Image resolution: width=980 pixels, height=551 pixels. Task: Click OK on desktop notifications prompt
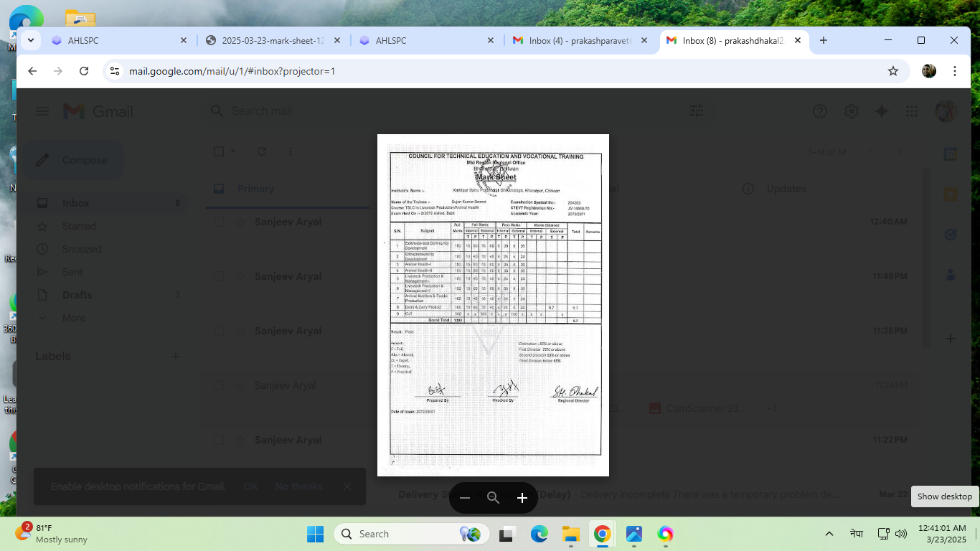pos(250,486)
